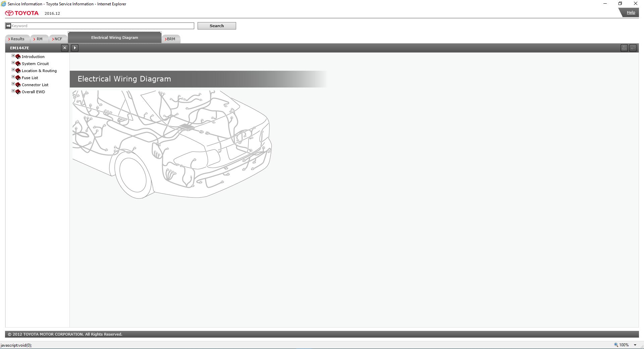Open the Introduction tree item
The width and height of the screenshot is (644, 349).
(x=33, y=57)
